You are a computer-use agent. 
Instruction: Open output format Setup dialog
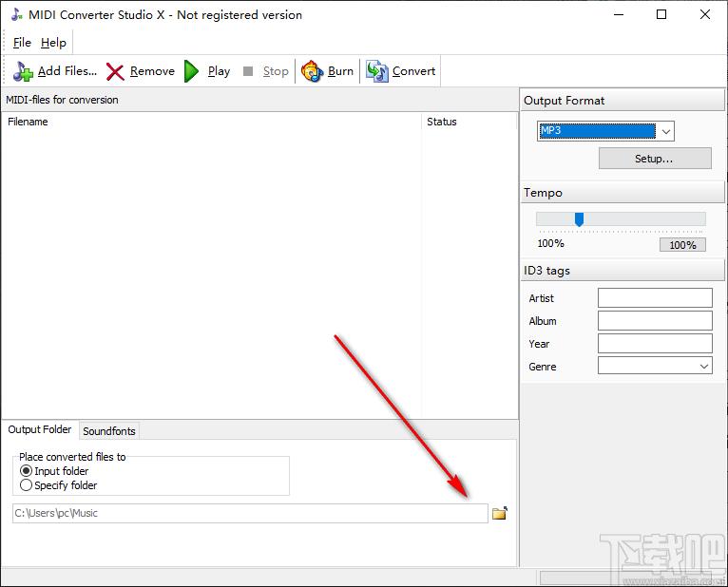click(x=655, y=159)
